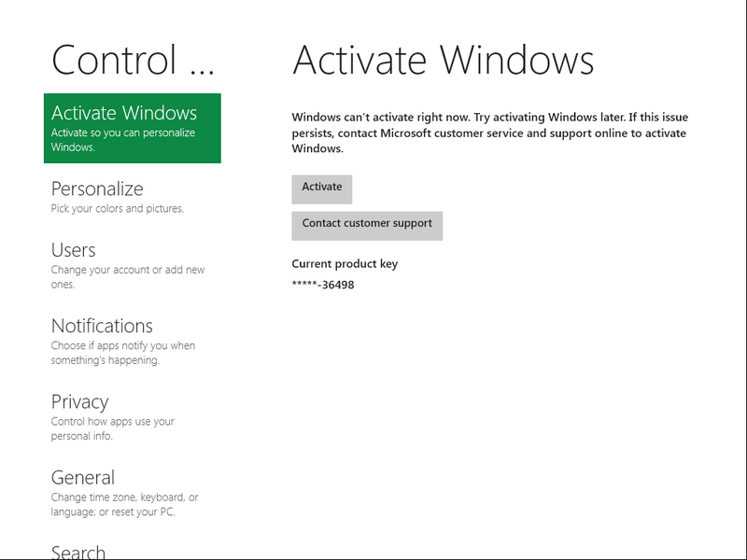Screen dimensions: 747x560
Task: Click the large Activate Windows page heading
Action: [x=443, y=60]
